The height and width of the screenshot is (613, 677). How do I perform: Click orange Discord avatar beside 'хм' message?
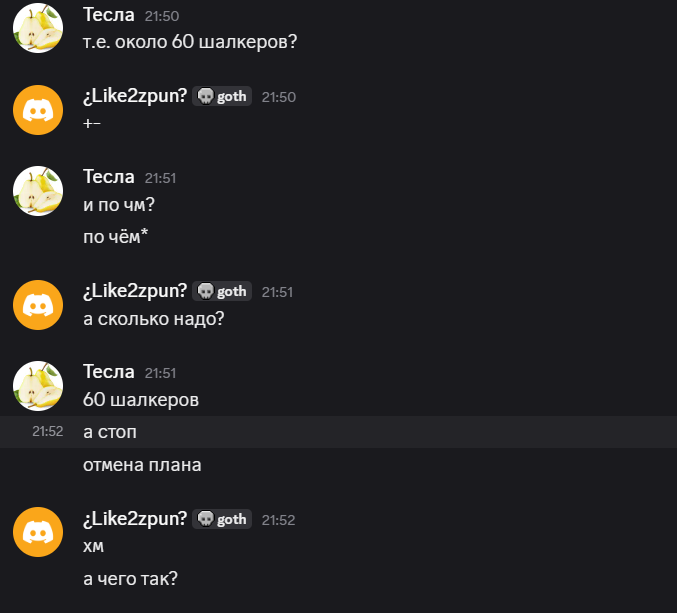[38, 532]
